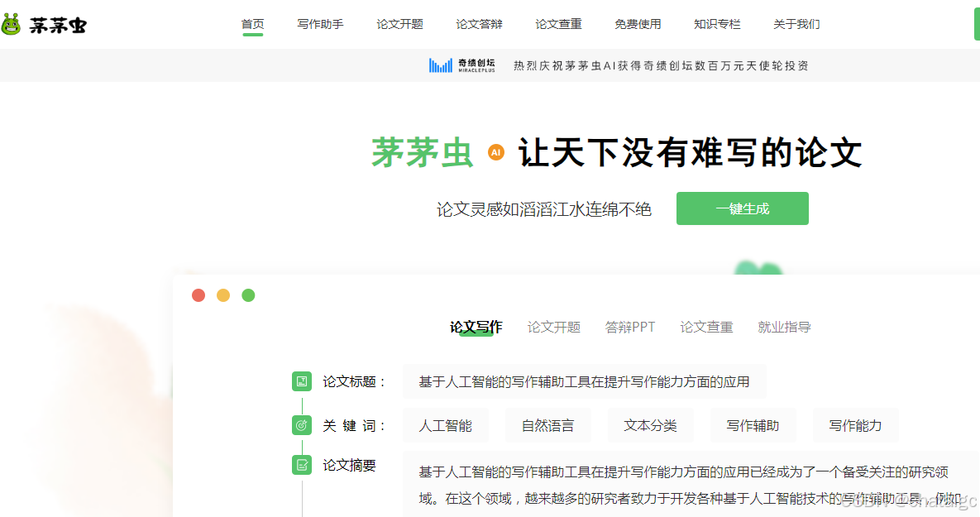Click the 关键词 label

[x=355, y=426]
